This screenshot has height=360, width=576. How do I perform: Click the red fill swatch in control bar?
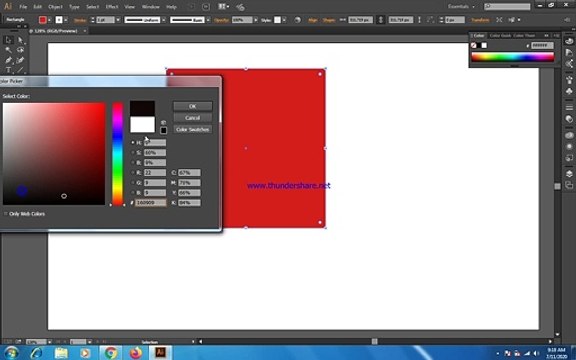click(43, 20)
